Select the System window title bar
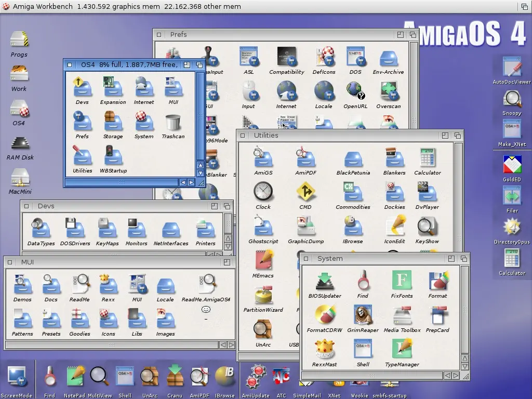The image size is (532, 399). [364, 258]
